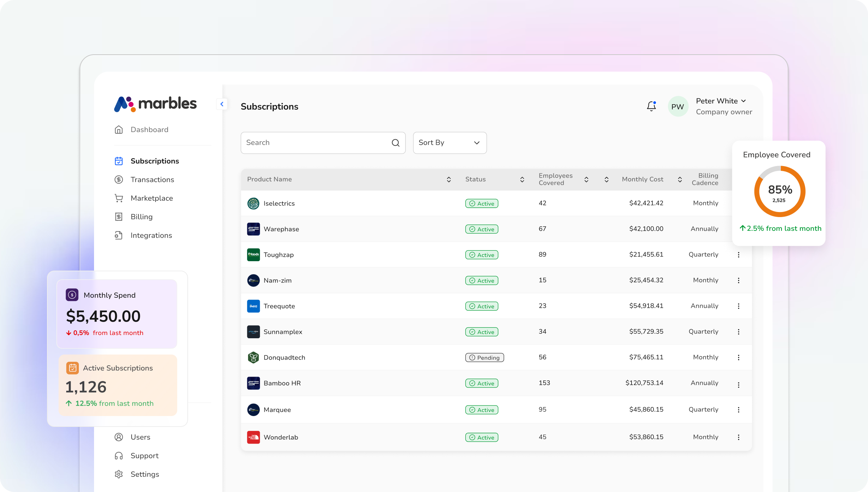Click the Monthly Spend $5,450.00 card
Image resolution: width=868 pixels, height=492 pixels.
coord(117,314)
